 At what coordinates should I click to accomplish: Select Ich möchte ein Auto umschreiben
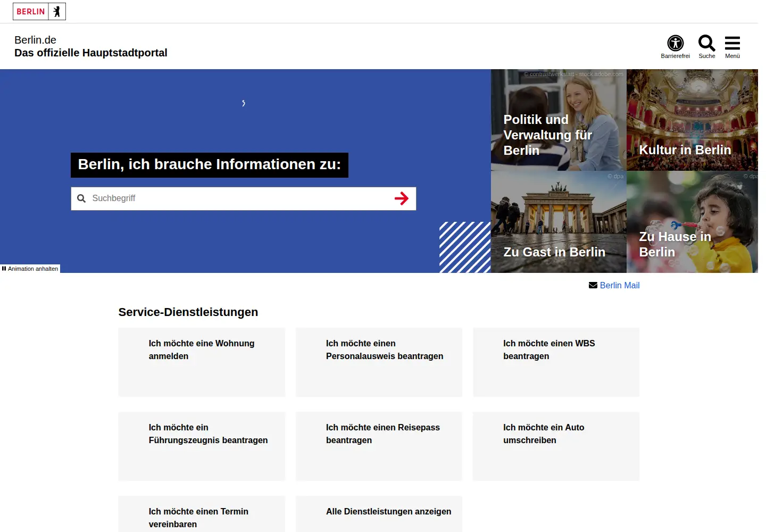(556, 446)
